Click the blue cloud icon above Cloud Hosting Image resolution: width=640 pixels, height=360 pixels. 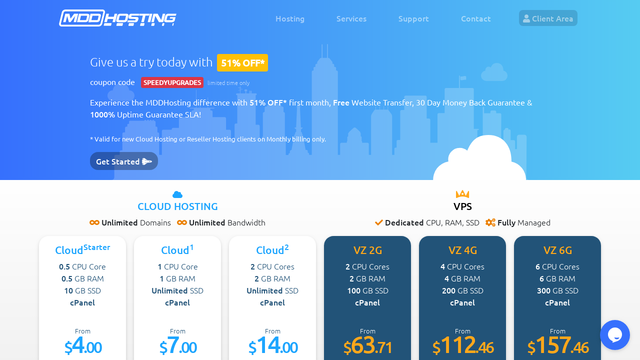coord(177,194)
